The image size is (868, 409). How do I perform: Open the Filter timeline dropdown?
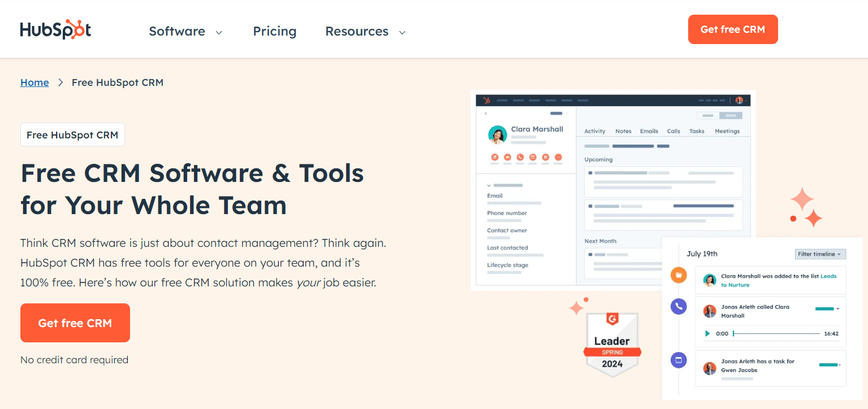pyautogui.click(x=821, y=254)
